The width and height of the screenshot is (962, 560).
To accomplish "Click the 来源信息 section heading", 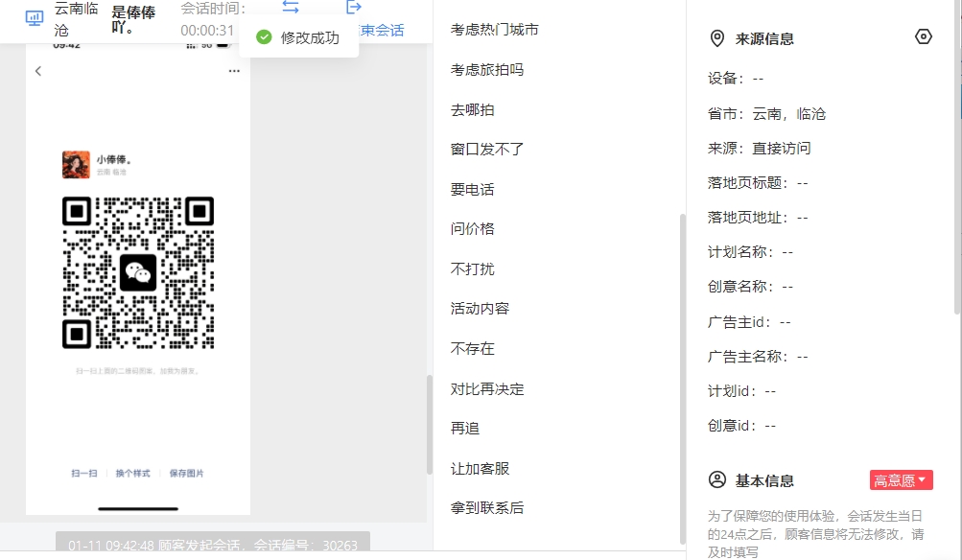I will click(764, 39).
